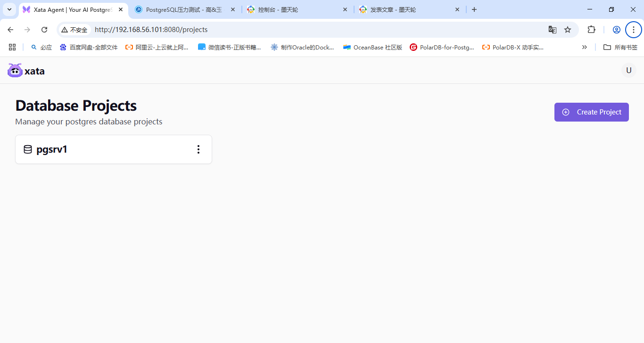The height and width of the screenshot is (343, 644).
Task: Click the Chrome profile icon
Action: pos(616,29)
